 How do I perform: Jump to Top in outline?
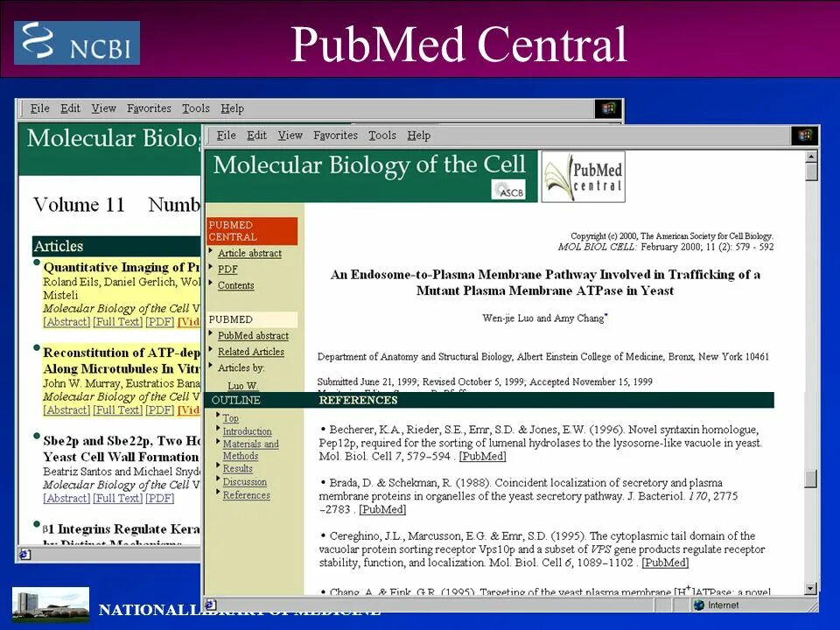230,418
